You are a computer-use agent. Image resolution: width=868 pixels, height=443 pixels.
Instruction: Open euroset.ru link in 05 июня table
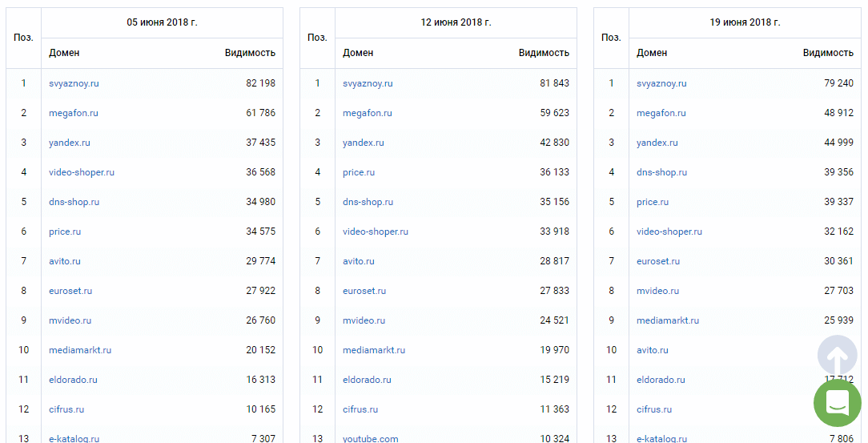(x=70, y=291)
